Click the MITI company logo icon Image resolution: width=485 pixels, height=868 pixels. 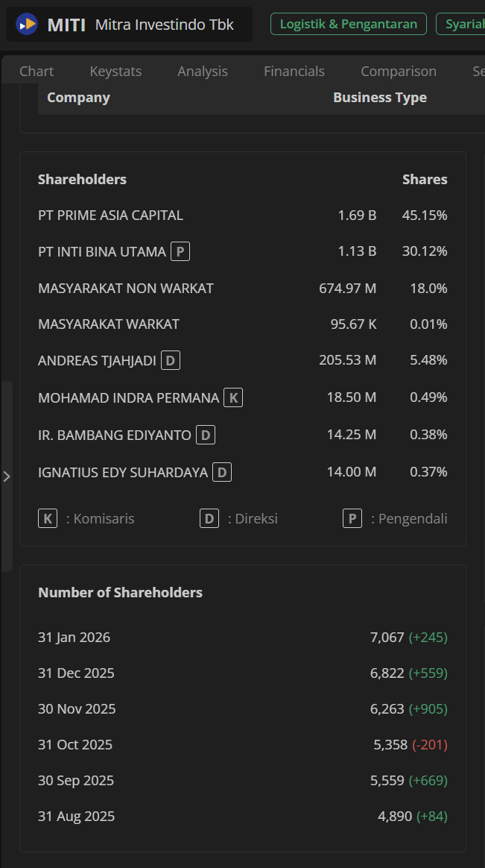[27, 25]
